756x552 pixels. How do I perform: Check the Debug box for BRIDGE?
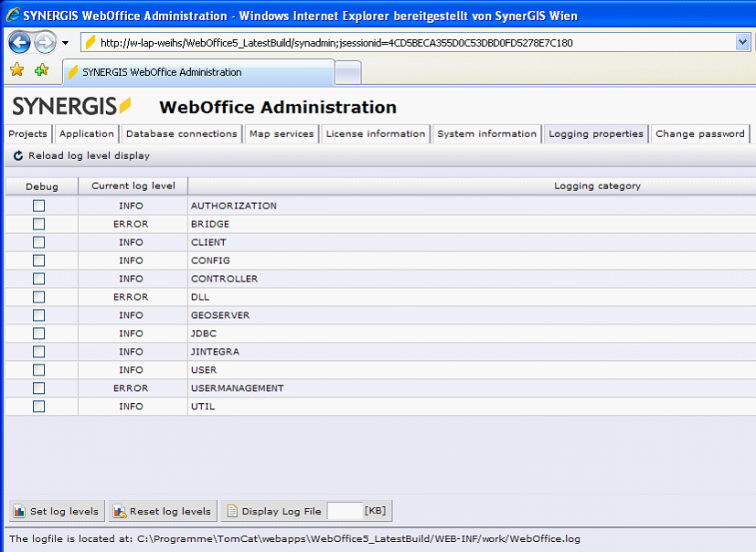(x=38, y=224)
